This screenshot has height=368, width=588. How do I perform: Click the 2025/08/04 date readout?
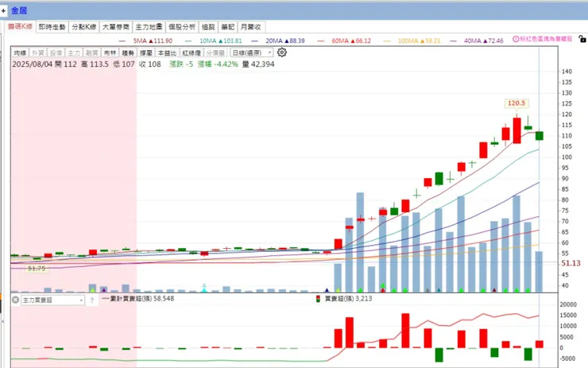[x=33, y=64]
